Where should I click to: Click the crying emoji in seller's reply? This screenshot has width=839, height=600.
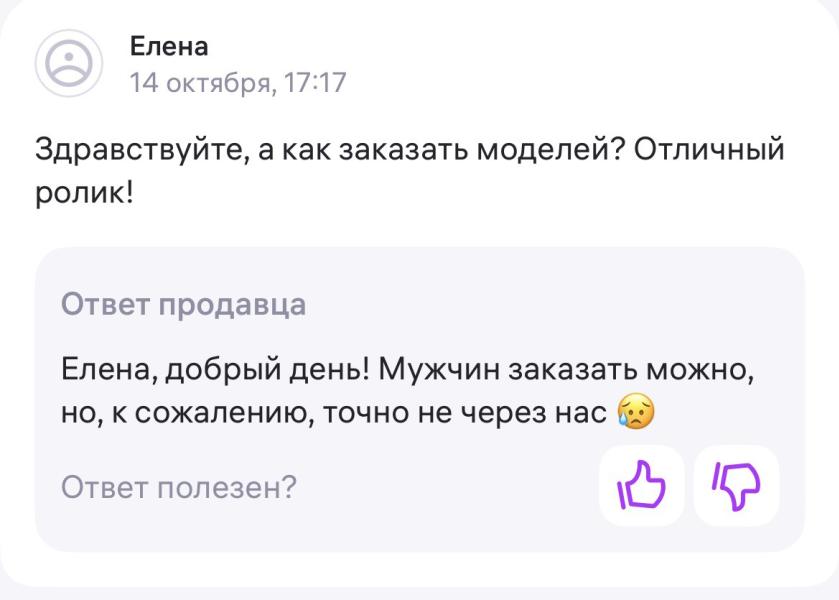[x=637, y=411]
